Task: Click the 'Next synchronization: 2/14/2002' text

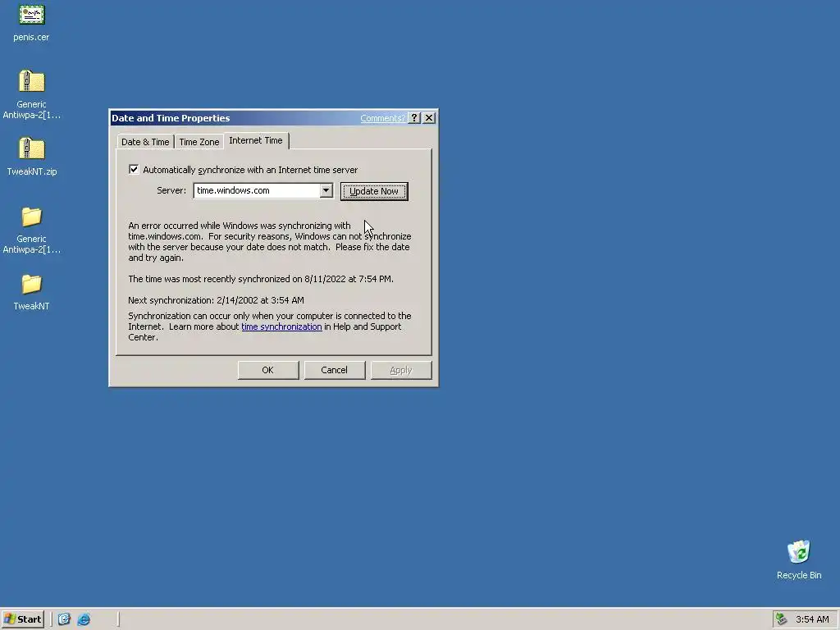Action: (x=216, y=300)
